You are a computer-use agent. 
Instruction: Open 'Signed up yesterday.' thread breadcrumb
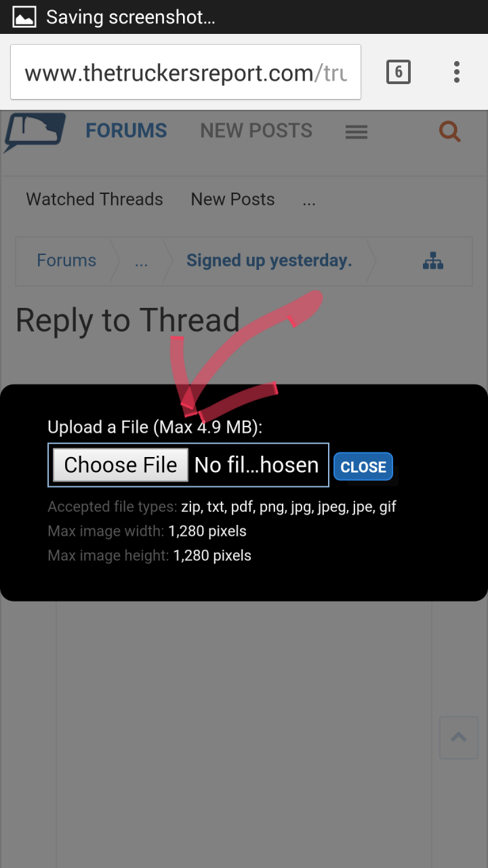pyautogui.click(x=269, y=260)
